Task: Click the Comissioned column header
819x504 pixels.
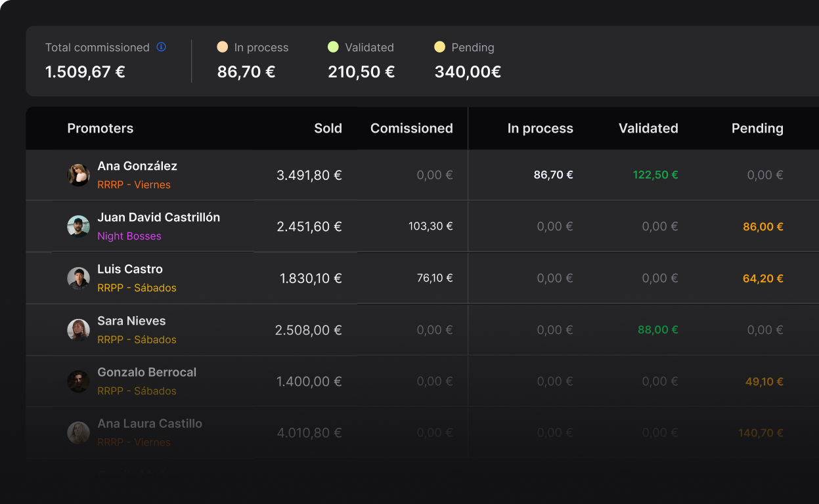Action: point(412,128)
